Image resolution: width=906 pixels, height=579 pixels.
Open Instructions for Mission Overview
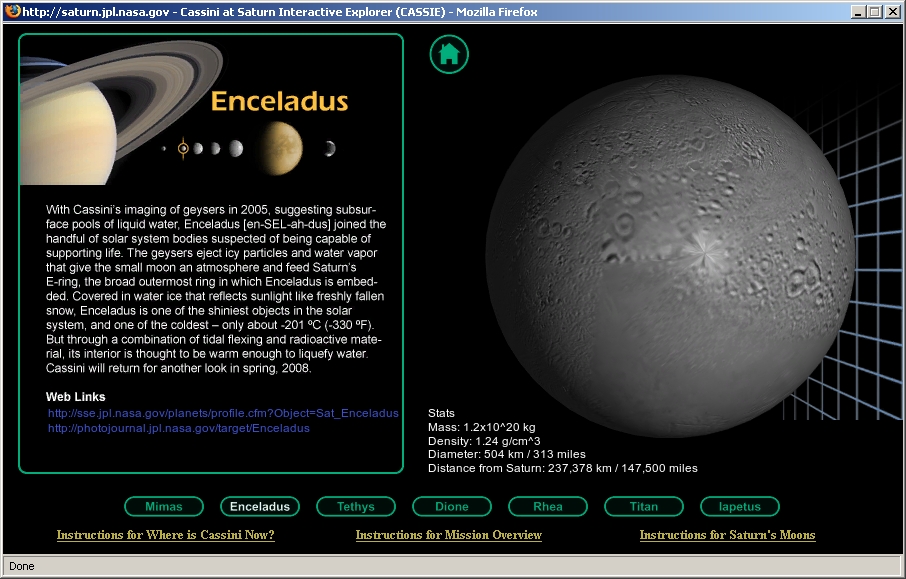[448, 535]
